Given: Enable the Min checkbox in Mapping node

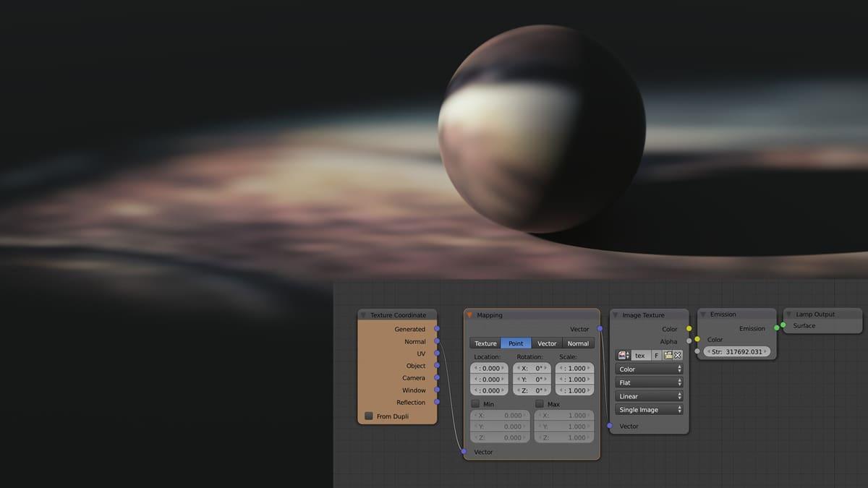Looking at the screenshot, I should pyautogui.click(x=475, y=404).
